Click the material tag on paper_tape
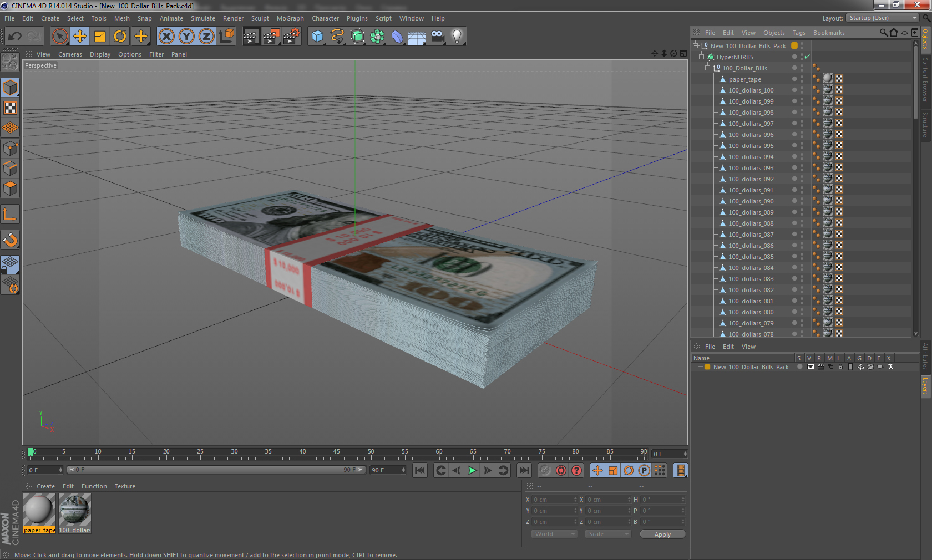 coord(828,79)
